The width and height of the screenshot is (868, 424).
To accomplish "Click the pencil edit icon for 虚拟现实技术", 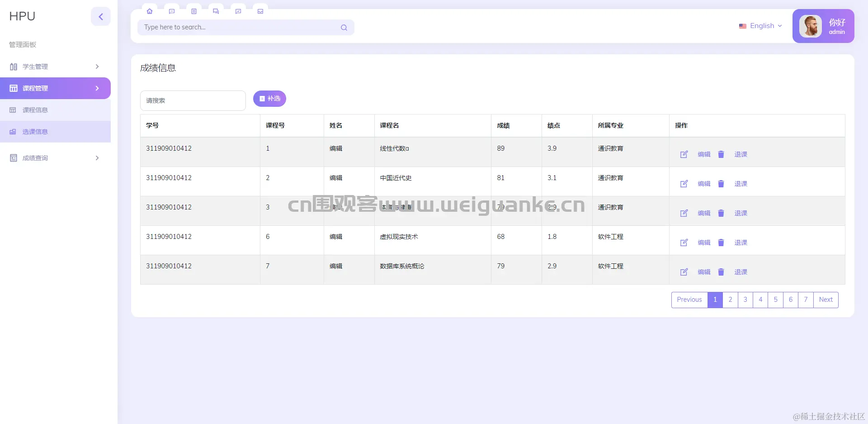I will (684, 243).
